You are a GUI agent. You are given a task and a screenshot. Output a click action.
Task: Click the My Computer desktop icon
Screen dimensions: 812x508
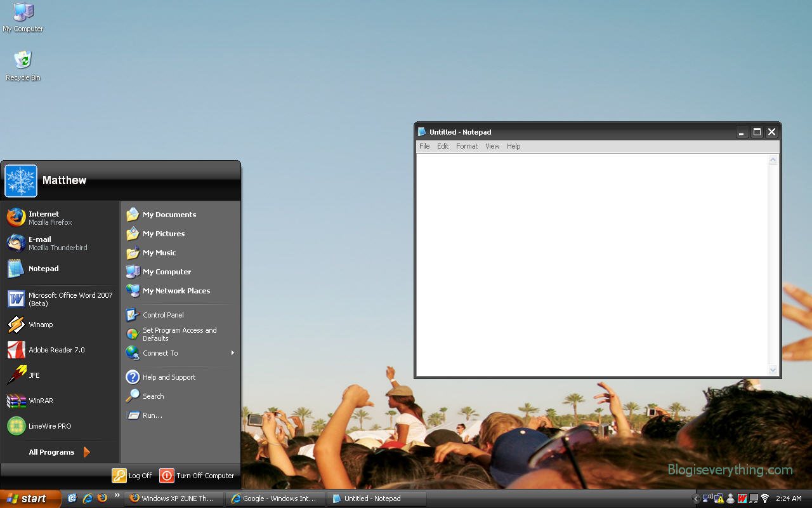tap(23, 17)
